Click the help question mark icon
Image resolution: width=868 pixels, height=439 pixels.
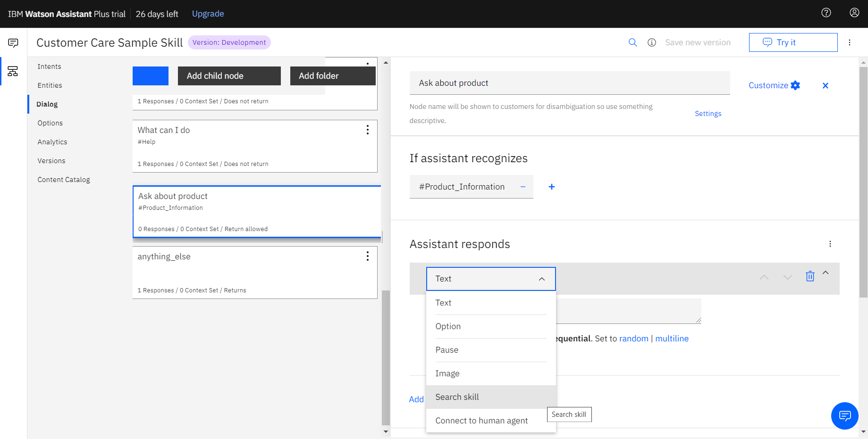point(826,13)
